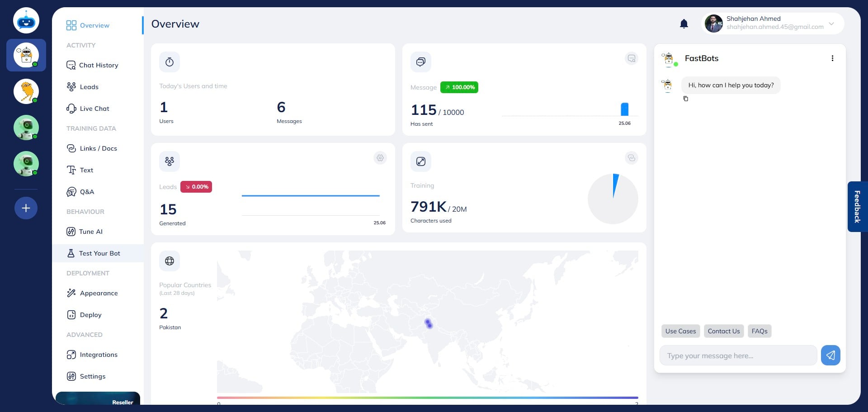Viewport: 868px width, 412px height.
Task: Expand the Shahjehan Ahmed account dropdown
Action: pos(831,24)
